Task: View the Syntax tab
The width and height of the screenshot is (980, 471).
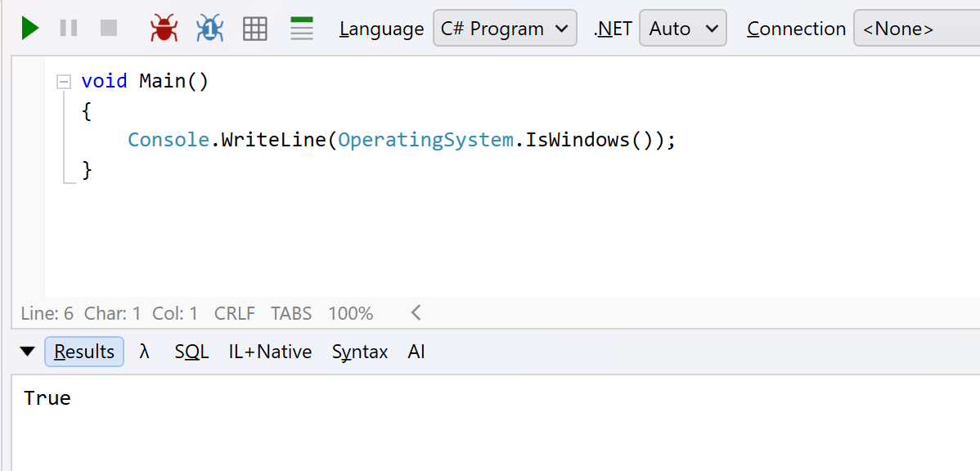Action: [x=360, y=352]
